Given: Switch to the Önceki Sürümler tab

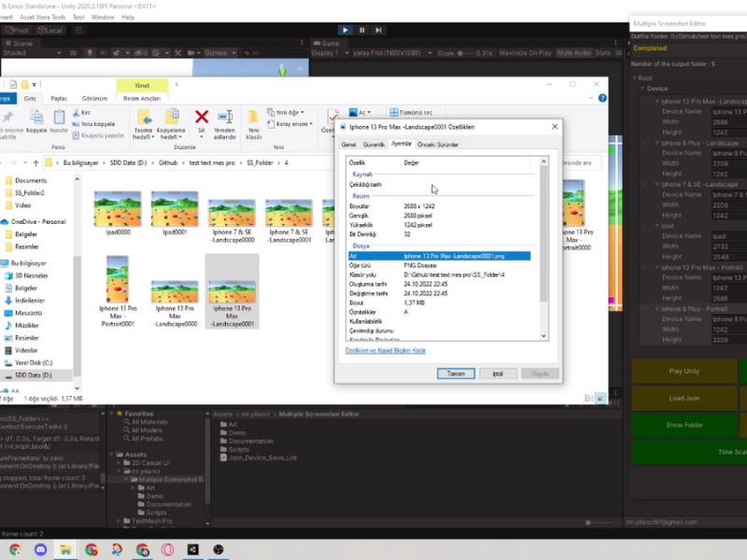Looking at the screenshot, I should pyautogui.click(x=438, y=145).
